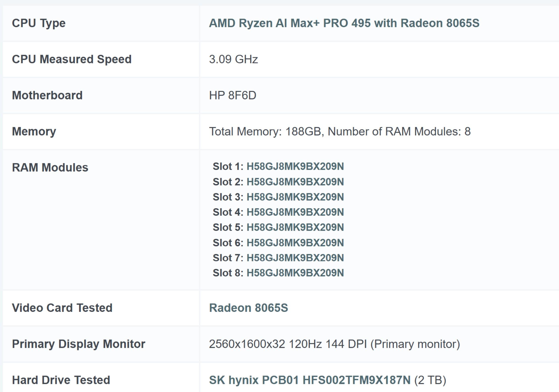Click the Primary Display Monitor label
This screenshot has width=559, height=392.
(x=78, y=344)
